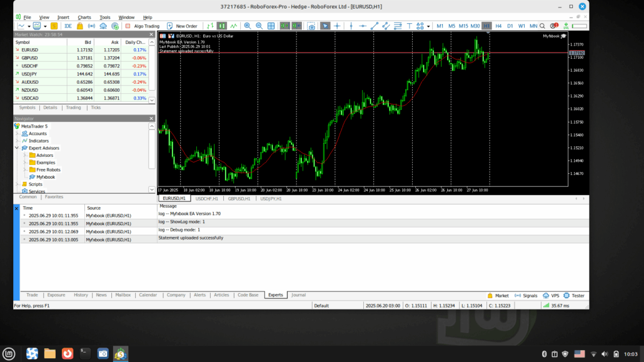Click Signals button in Toolbox bar

point(526,296)
